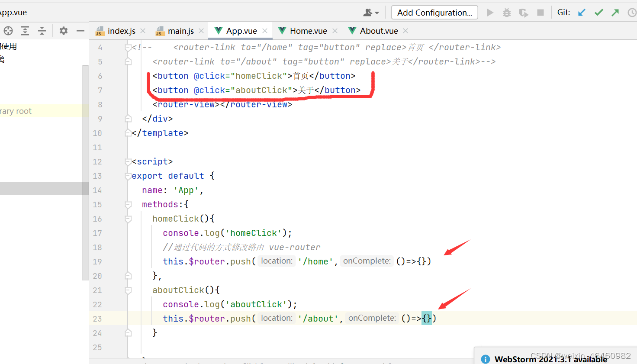This screenshot has width=637, height=364.
Task: Select the App.vue tab
Action: (x=241, y=31)
